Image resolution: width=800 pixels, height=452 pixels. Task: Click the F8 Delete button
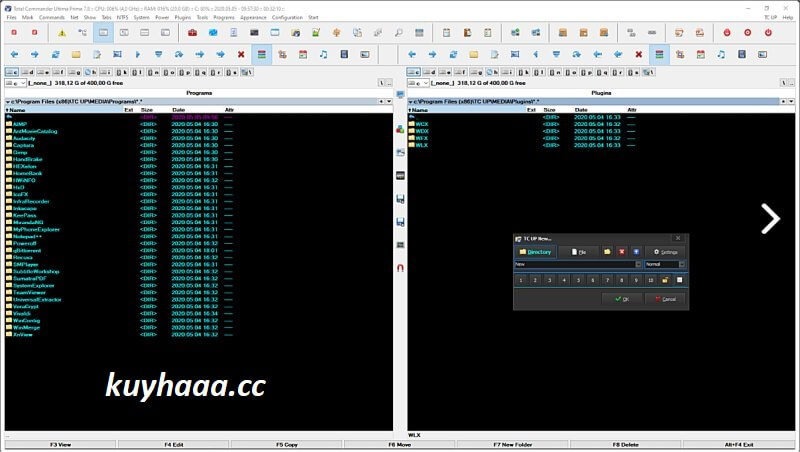tap(626, 445)
